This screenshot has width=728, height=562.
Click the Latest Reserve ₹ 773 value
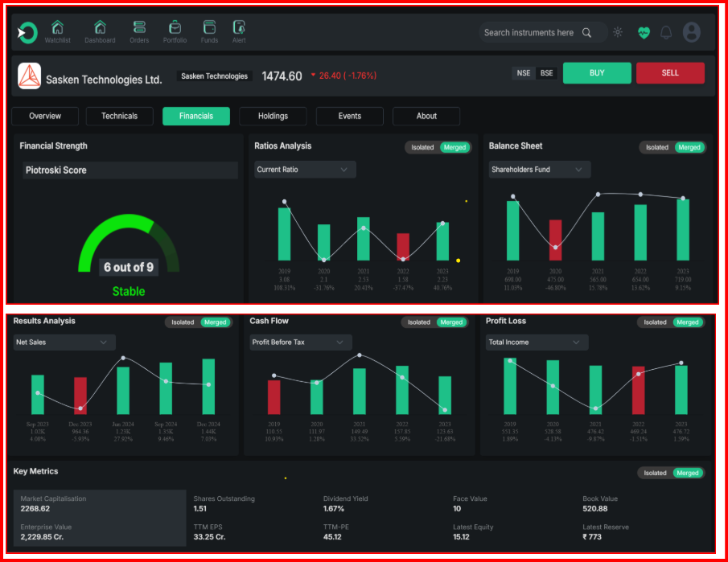[592, 537]
